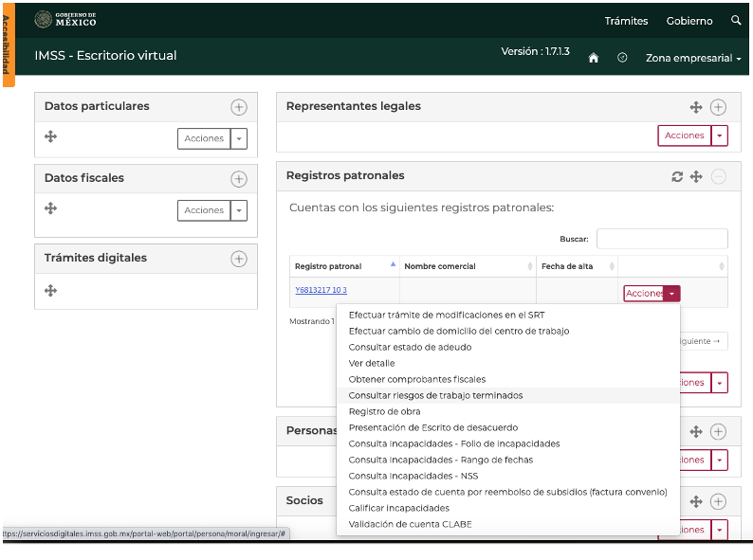The image size is (753, 560).
Task: Choose Registro de obra
Action: click(x=384, y=411)
